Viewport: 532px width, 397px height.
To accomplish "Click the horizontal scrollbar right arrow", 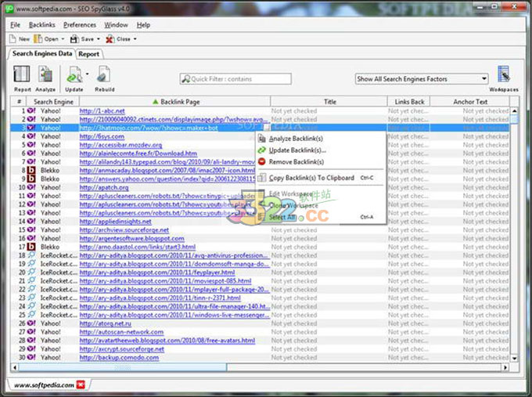I will pos(505,367).
